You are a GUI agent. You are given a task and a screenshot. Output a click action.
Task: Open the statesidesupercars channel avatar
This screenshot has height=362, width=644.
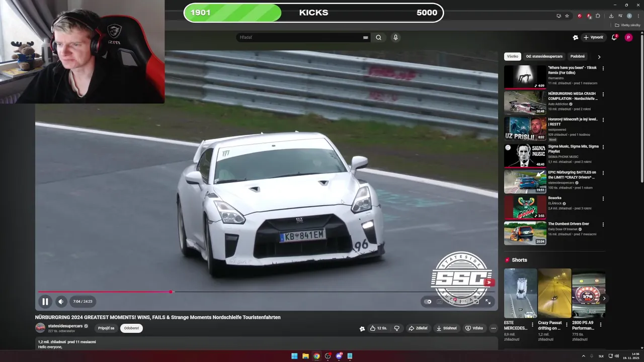point(40,328)
